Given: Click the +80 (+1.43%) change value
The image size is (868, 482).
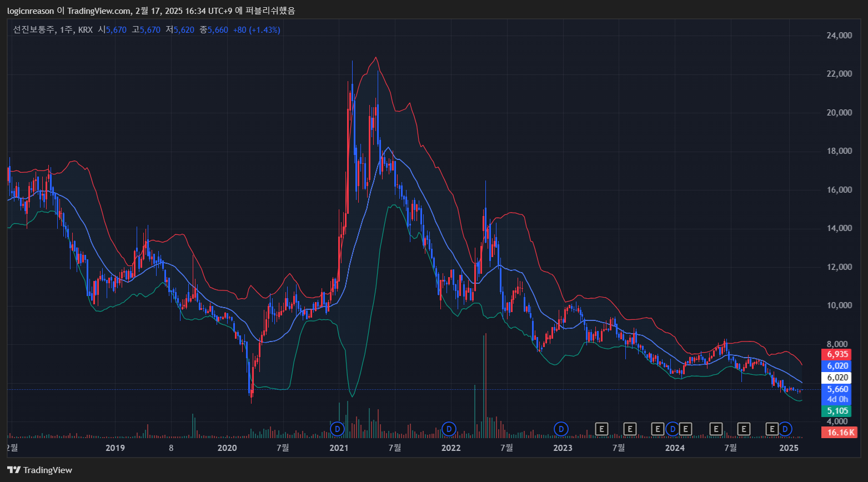Looking at the screenshot, I should click(x=257, y=29).
